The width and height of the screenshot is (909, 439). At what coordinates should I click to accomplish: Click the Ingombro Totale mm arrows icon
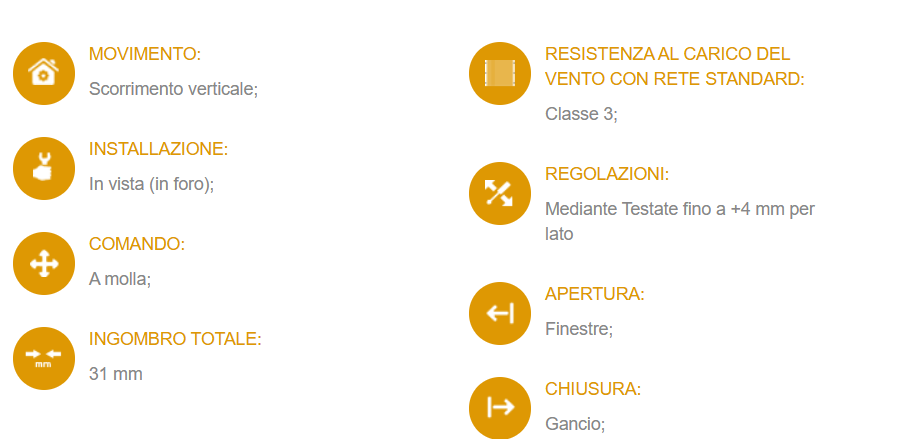pos(43,358)
